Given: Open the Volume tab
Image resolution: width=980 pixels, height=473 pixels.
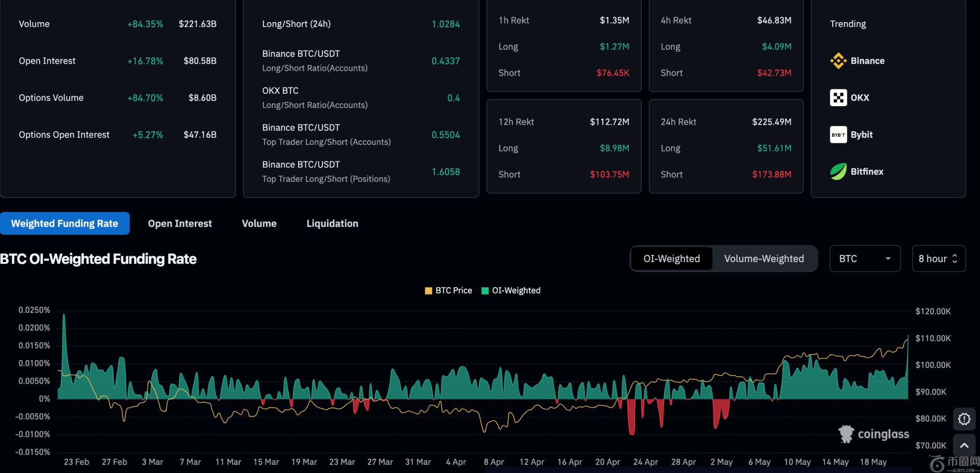Looking at the screenshot, I should tap(259, 223).
